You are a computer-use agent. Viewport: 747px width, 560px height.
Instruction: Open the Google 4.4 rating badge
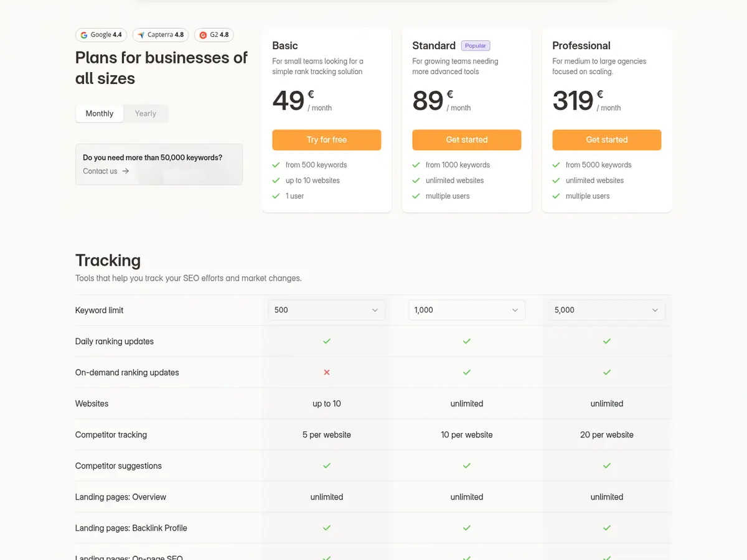point(101,35)
